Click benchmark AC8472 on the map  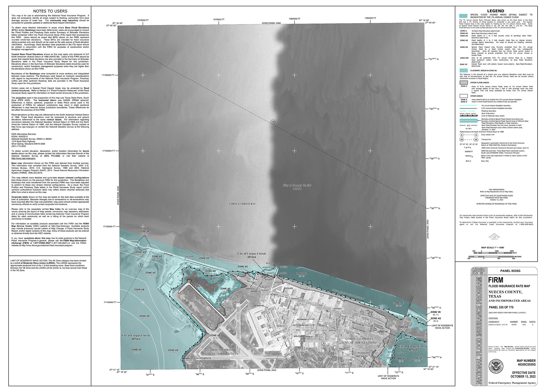pyautogui.click(x=323, y=326)
